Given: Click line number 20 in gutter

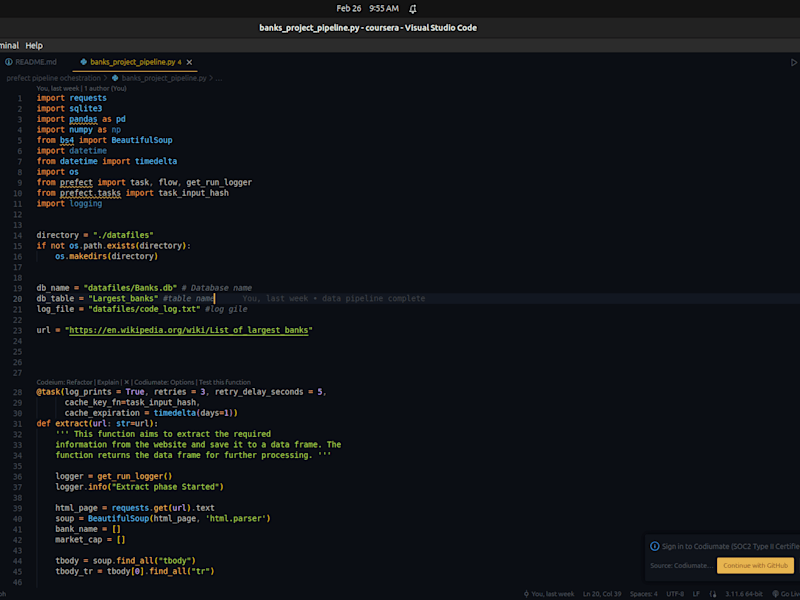Looking at the screenshot, I should click(x=17, y=299).
